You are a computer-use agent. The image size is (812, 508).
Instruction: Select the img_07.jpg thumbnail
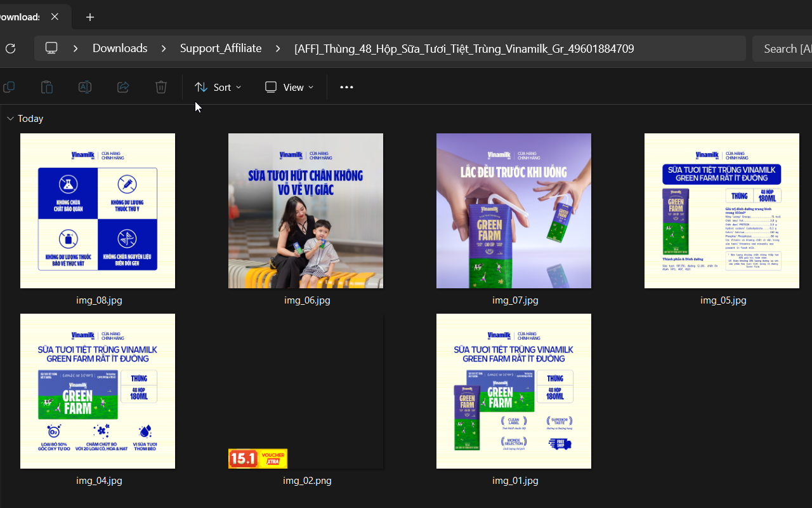pos(514,211)
